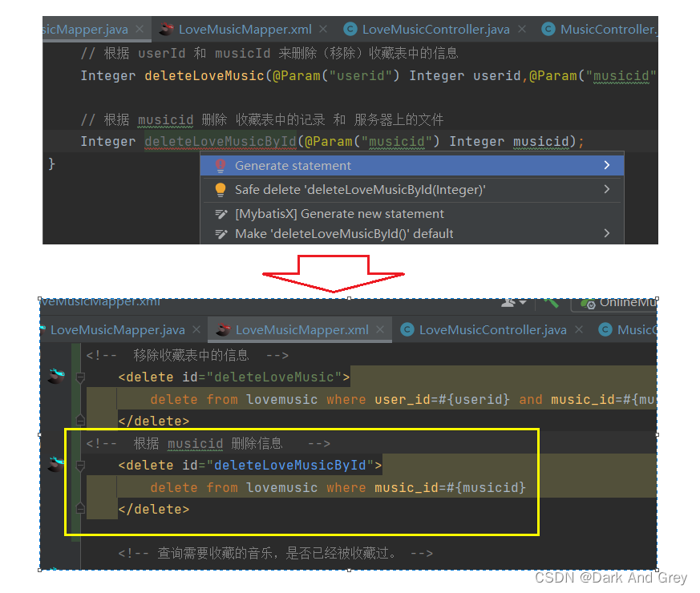Click MyBatis bird icon on lower LoveMusicMapper.xml tab
The image size is (700, 593).
pyautogui.click(x=223, y=329)
